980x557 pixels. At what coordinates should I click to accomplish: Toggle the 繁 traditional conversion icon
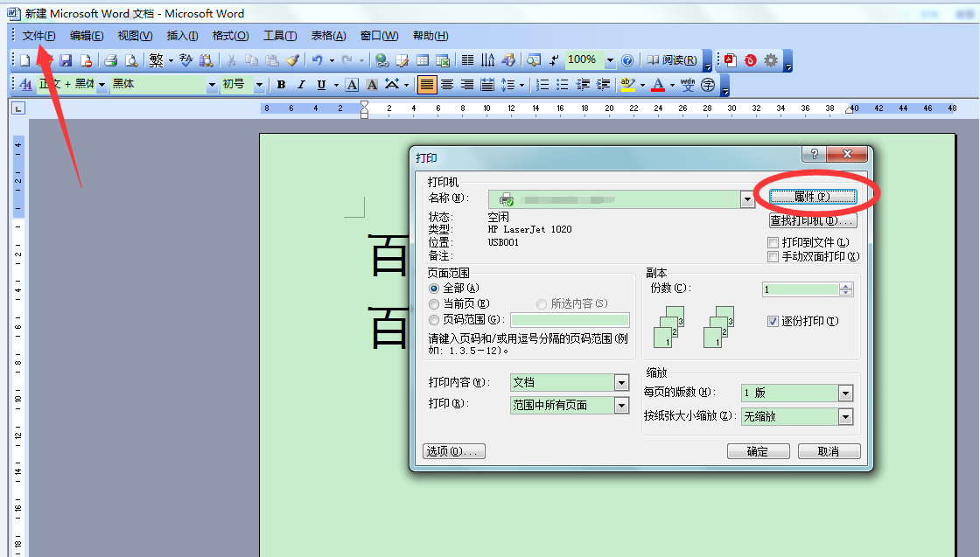(157, 60)
